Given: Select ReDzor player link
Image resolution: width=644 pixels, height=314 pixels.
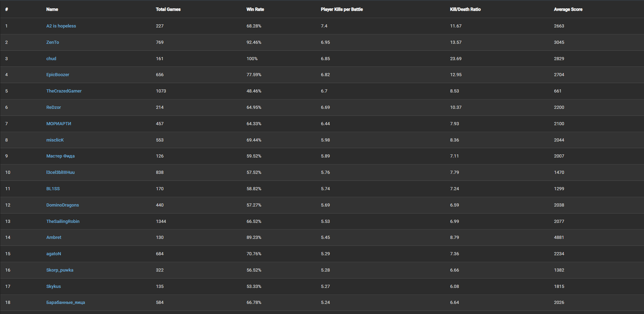Looking at the screenshot, I should (x=54, y=107).
